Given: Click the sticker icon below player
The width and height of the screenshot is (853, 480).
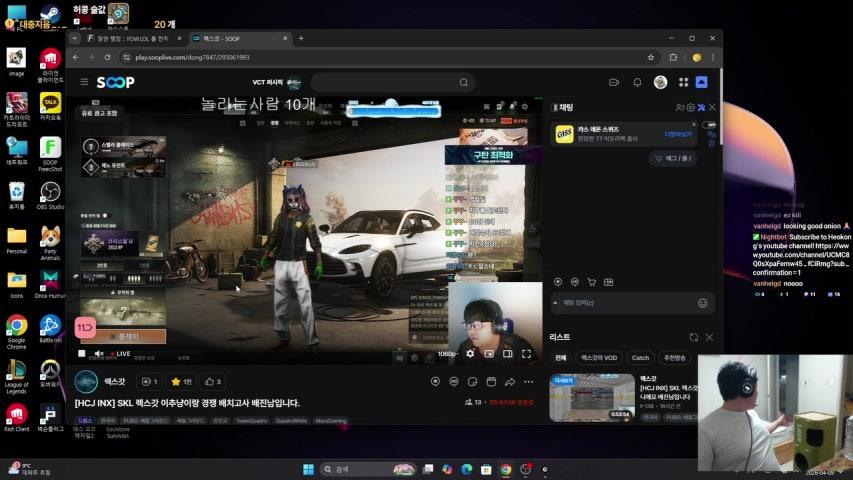Looking at the screenshot, I should [x=472, y=382].
